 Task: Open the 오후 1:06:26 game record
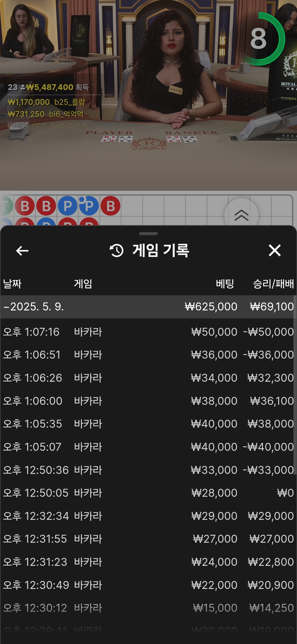click(148, 378)
